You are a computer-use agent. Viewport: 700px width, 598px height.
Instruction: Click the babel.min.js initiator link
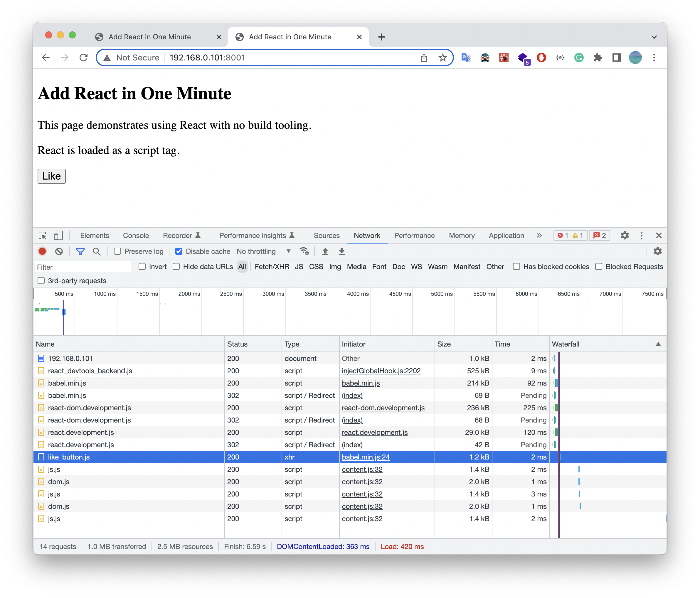tap(361, 383)
